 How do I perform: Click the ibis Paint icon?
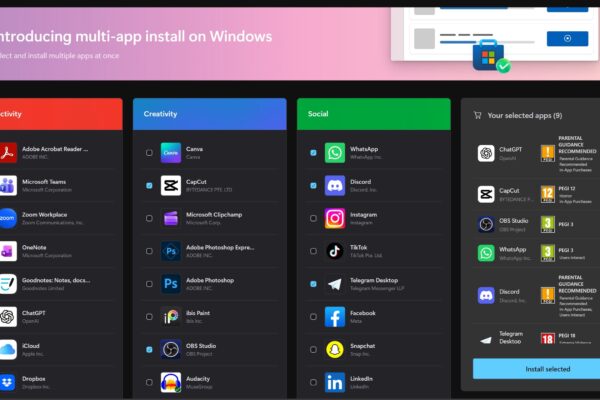tap(171, 317)
